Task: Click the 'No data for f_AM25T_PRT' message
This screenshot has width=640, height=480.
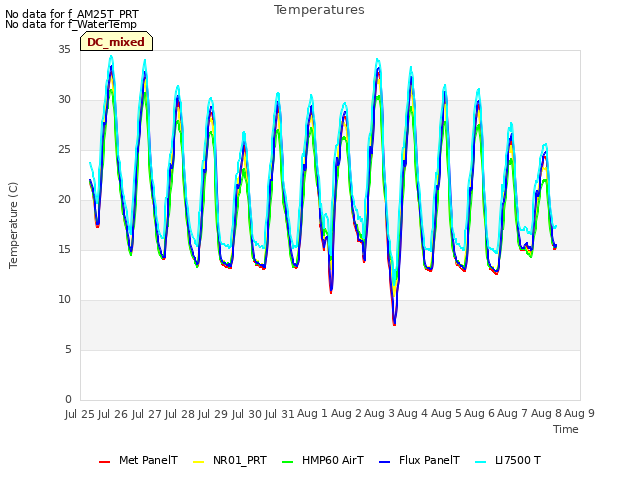Action: 72,14
